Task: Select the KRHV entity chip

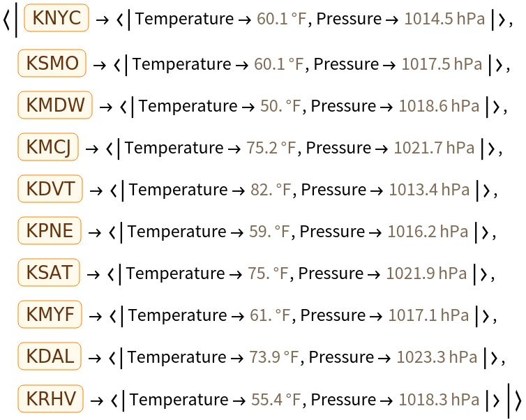Action: (51, 400)
